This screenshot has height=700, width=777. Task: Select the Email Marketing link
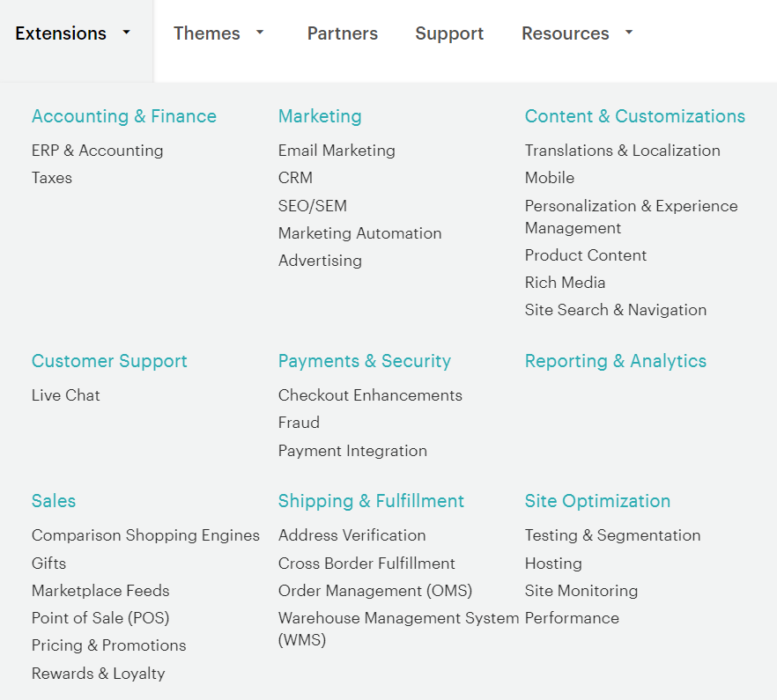[x=337, y=150]
